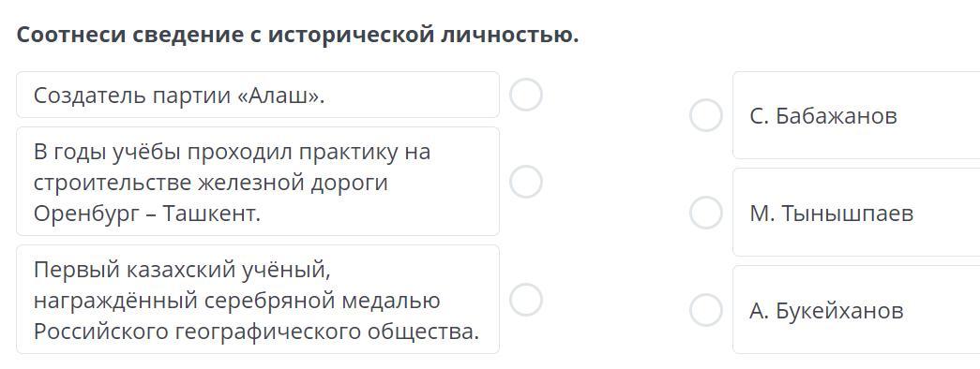Click the А. Букейханов answer card
Screen dimensions: 980x369
coord(856,310)
